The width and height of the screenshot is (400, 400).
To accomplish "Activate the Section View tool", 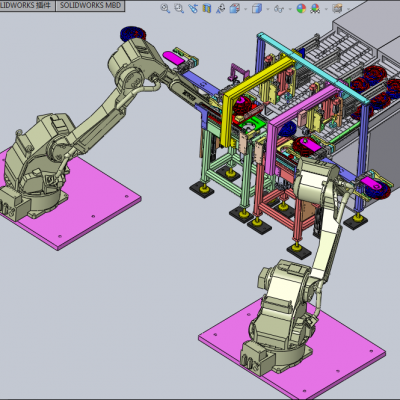I will 207,8.
